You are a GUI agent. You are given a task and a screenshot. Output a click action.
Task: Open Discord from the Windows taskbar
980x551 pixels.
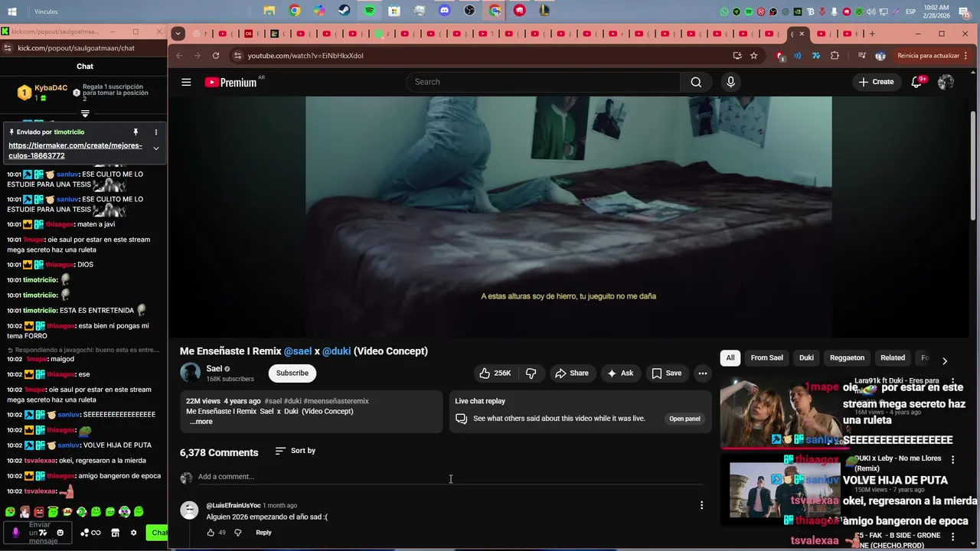click(445, 11)
